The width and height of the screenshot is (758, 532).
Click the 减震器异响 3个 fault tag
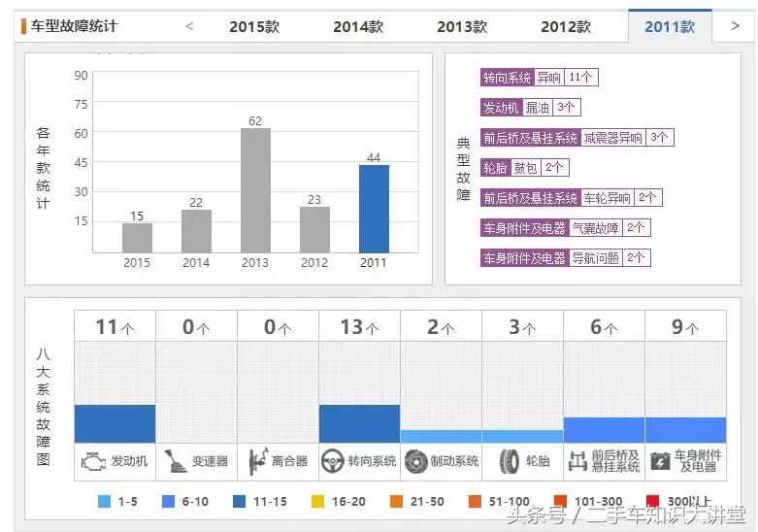[x=577, y=137]
